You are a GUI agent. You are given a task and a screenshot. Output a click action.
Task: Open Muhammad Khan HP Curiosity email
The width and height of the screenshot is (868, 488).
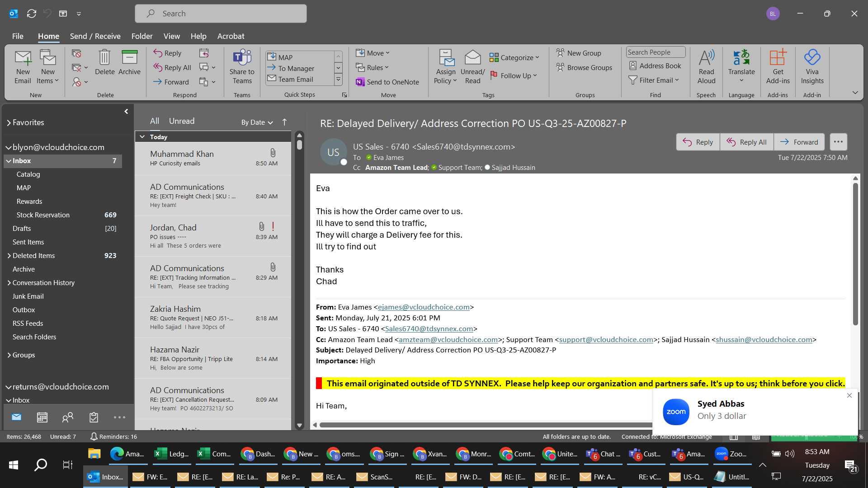click(x=213, y=159)
